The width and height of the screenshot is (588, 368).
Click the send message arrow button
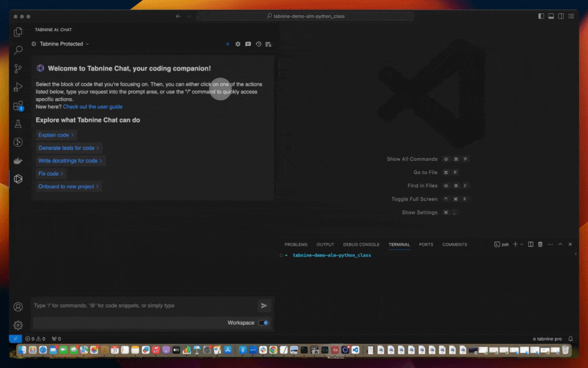coord(264,306)
